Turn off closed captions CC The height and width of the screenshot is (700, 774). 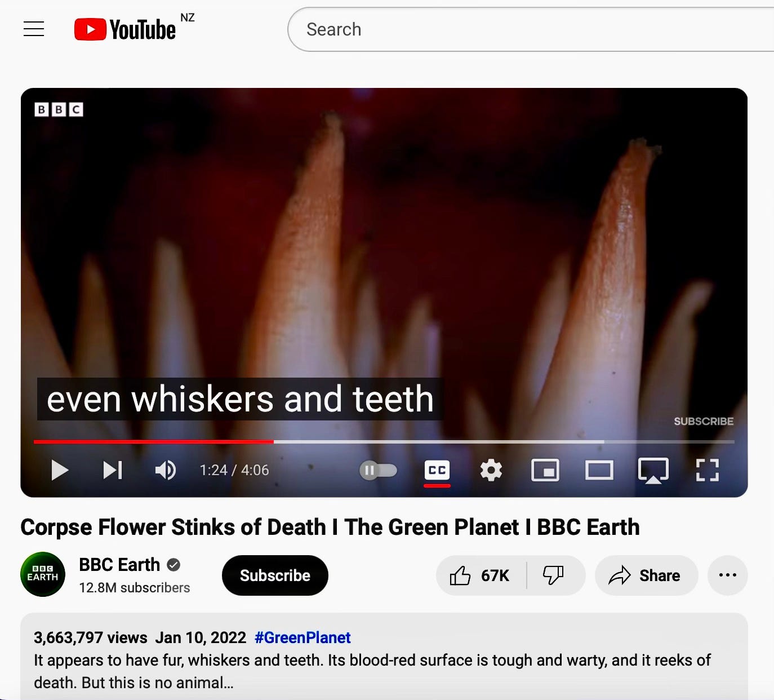437,470
